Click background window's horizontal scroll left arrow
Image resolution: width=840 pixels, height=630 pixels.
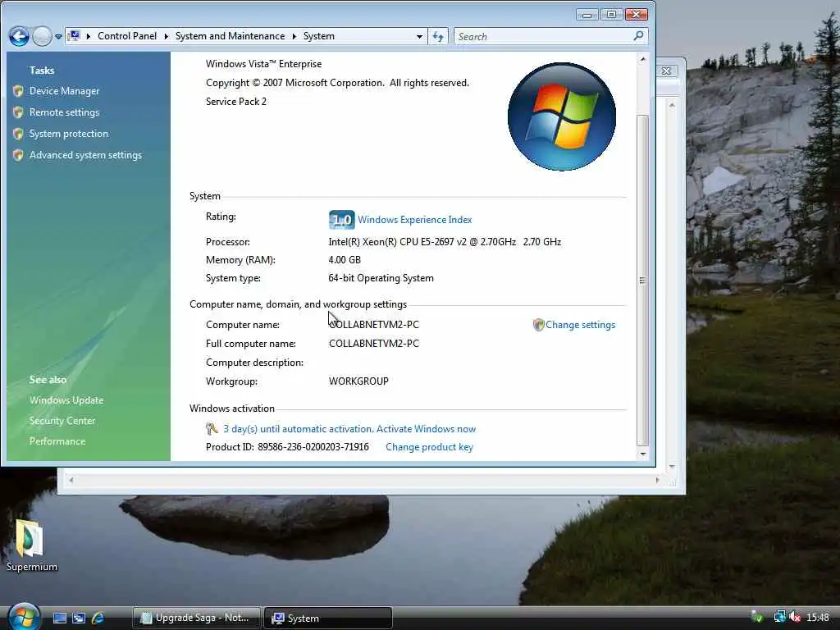pos(71,481)
